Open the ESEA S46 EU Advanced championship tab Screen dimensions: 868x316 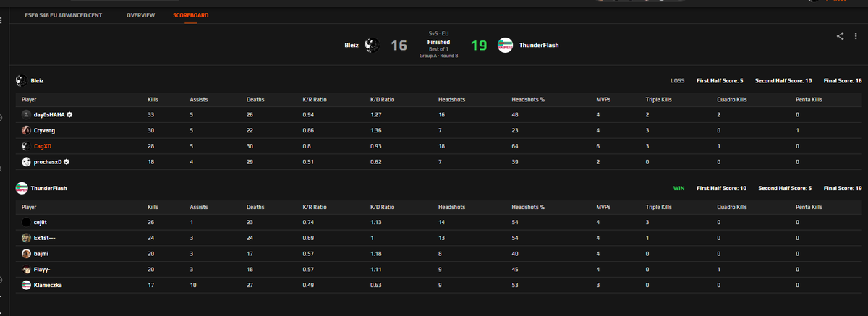pyautogui.click(x=65, y=15)
